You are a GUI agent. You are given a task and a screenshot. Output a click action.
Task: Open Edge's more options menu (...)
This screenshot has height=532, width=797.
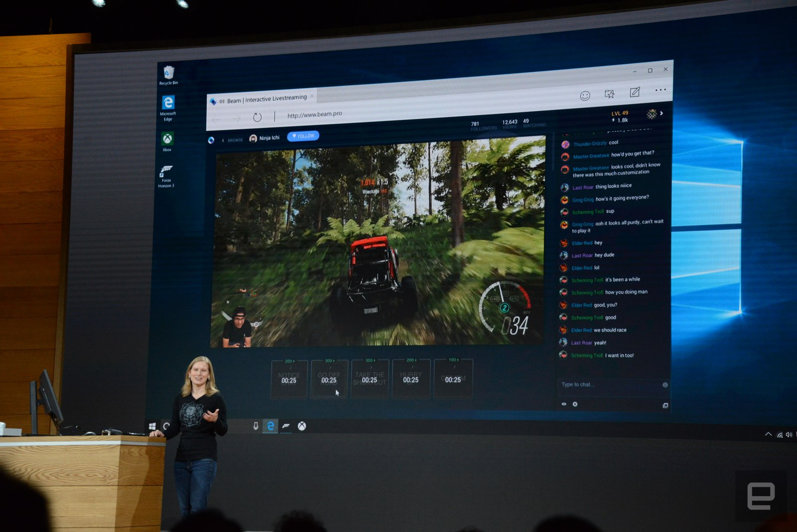660,90
